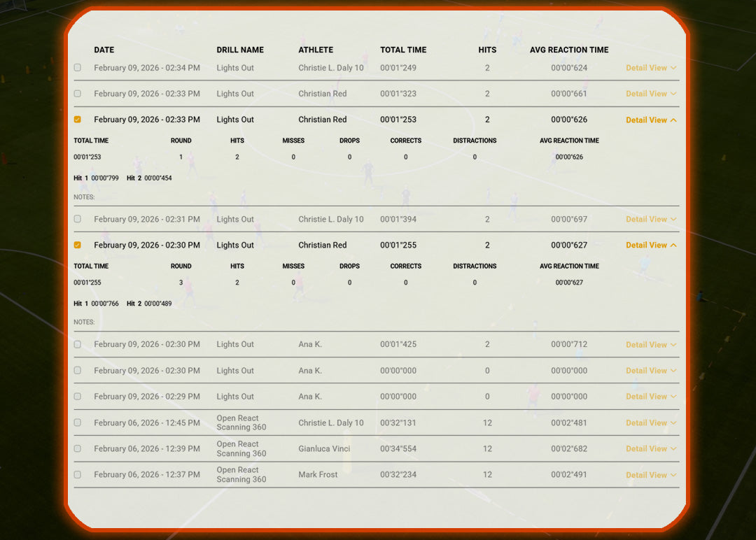Select the main table TOTAL TIME column header

click(403, 50)
